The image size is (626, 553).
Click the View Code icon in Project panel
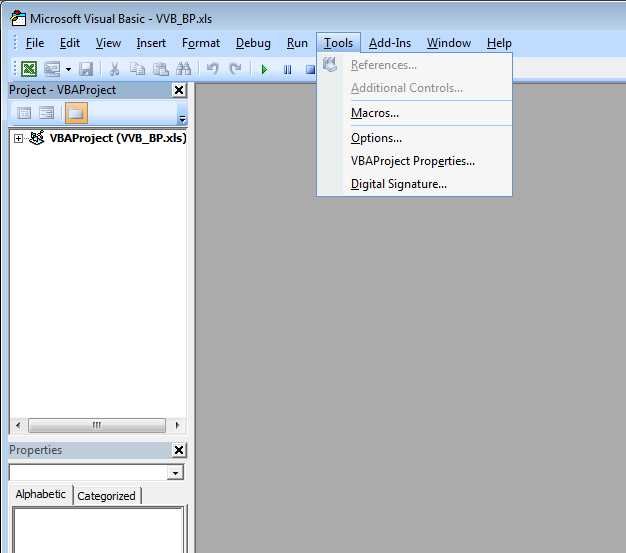coord(24,113)
